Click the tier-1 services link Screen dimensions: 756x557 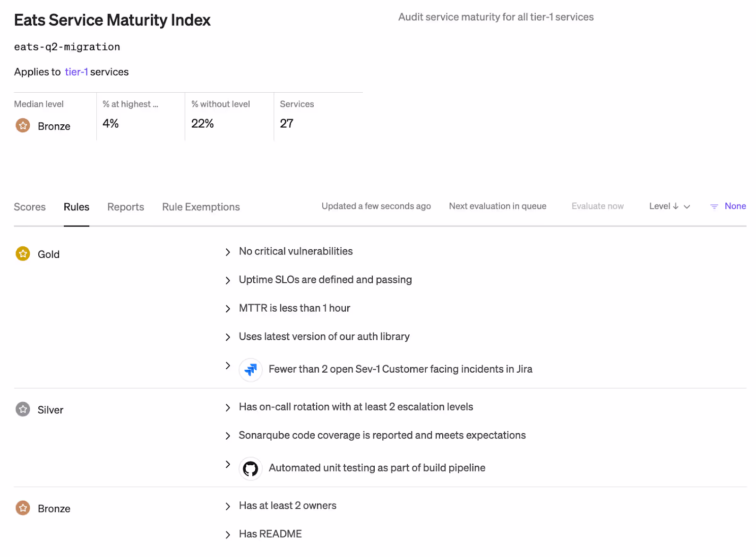pos(76,72)
